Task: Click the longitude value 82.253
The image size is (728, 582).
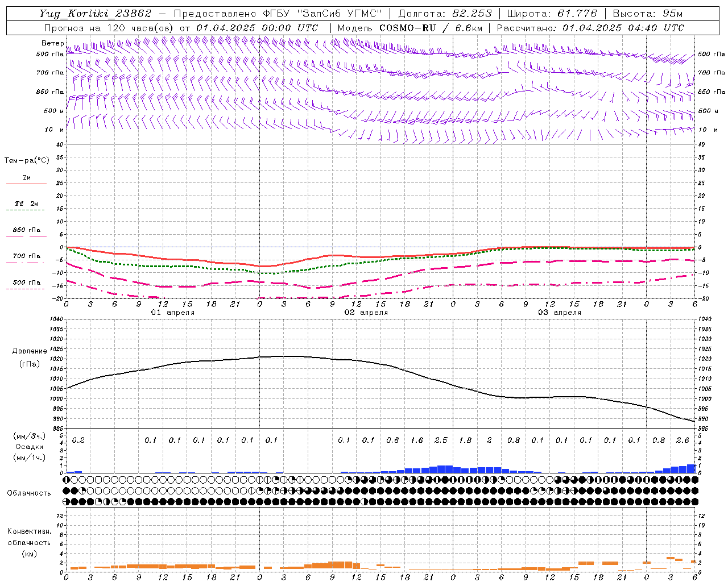Action: (473, 14)
